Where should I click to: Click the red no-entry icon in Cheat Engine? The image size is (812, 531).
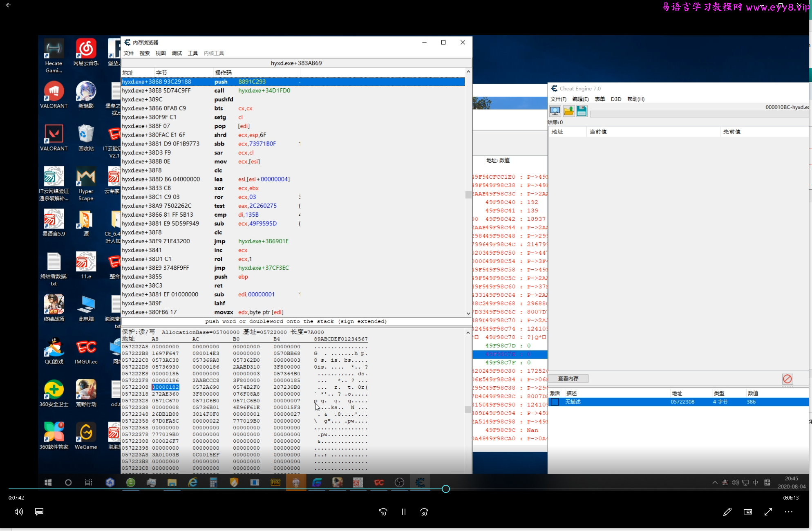pyautogui.click(x=787, y=379)
